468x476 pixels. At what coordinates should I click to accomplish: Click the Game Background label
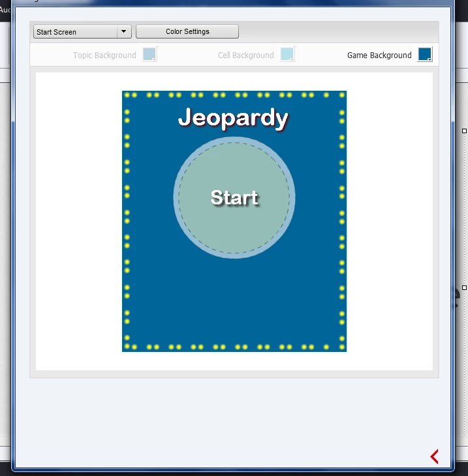(x=379, y=56)
